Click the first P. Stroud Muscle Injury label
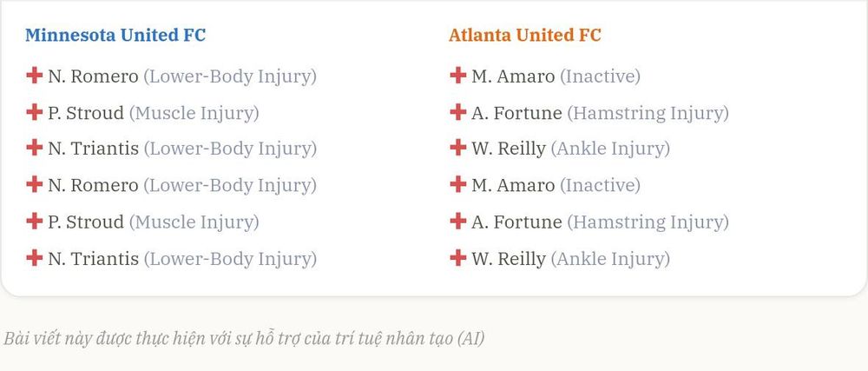 [x=194, y=114]
